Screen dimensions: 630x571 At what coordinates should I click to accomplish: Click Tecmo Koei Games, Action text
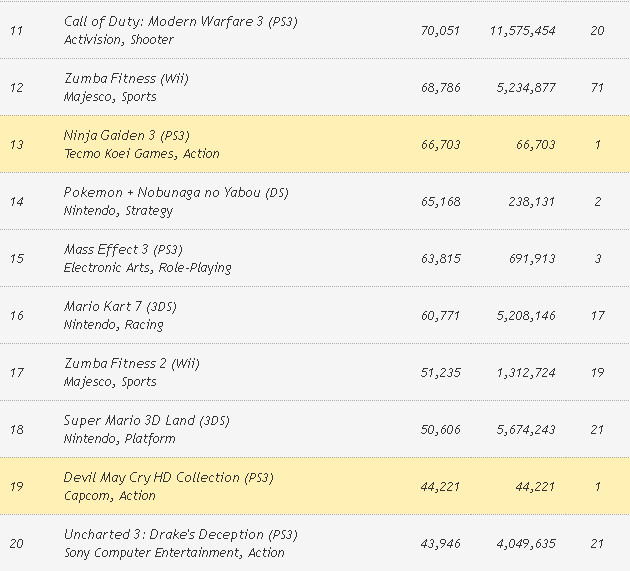(141, 154)
